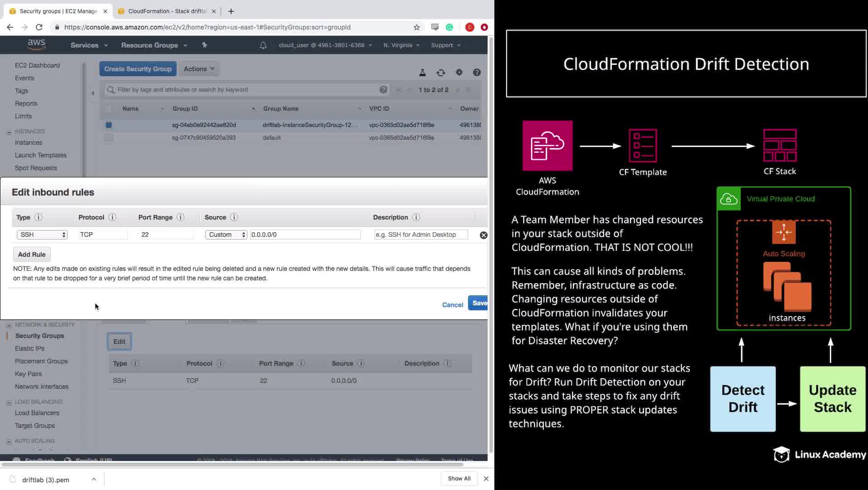Screen dimensions: 868x490
Task: Click the browser address bar URL
Action: [207, 27]
